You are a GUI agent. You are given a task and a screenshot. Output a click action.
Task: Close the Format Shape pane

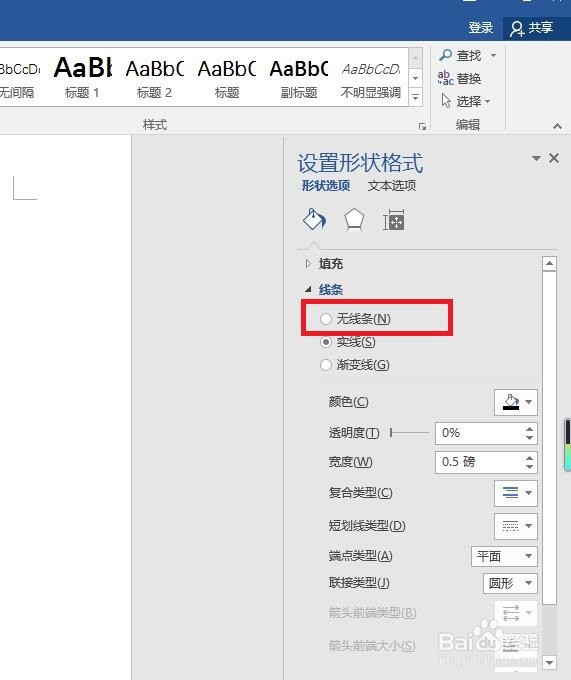[554, 158]
